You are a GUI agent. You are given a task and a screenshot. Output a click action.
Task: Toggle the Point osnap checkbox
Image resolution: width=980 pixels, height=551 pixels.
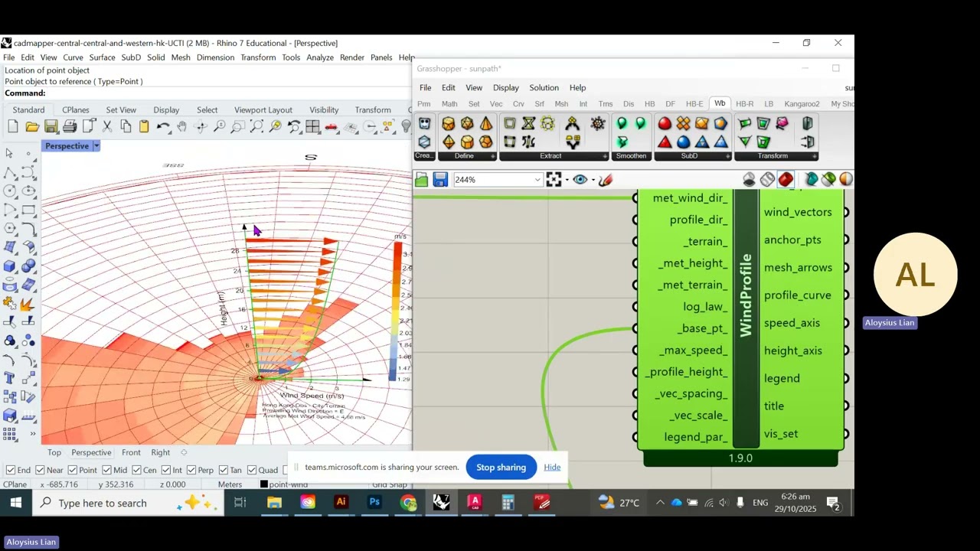(73, 470)
